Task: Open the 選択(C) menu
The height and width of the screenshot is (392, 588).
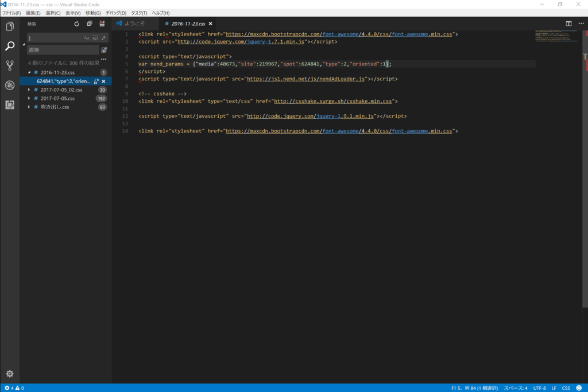Action: (x=53, y=13)
